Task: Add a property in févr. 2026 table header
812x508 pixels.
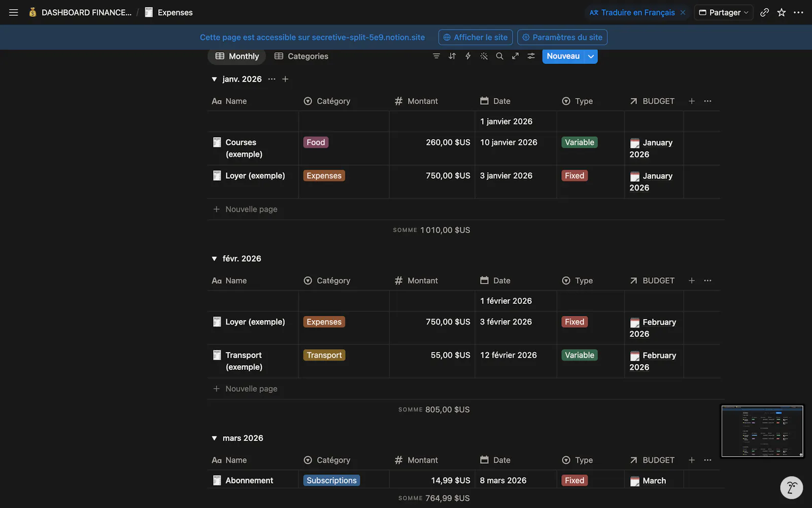Action: click(x=692, y=280)
